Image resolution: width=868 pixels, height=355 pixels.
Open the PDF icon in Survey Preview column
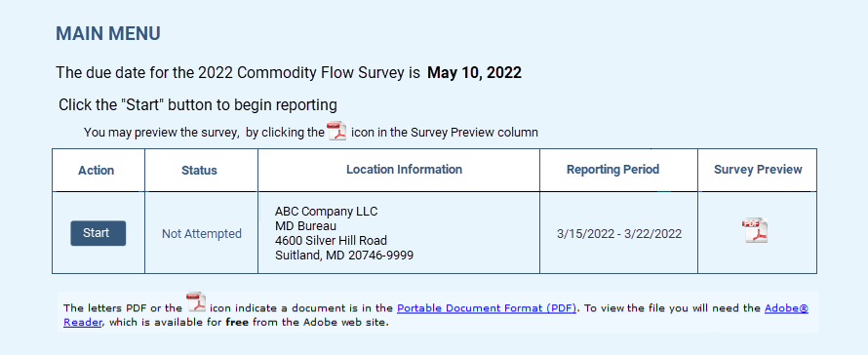pyautogui.click(x=755, y=230)
